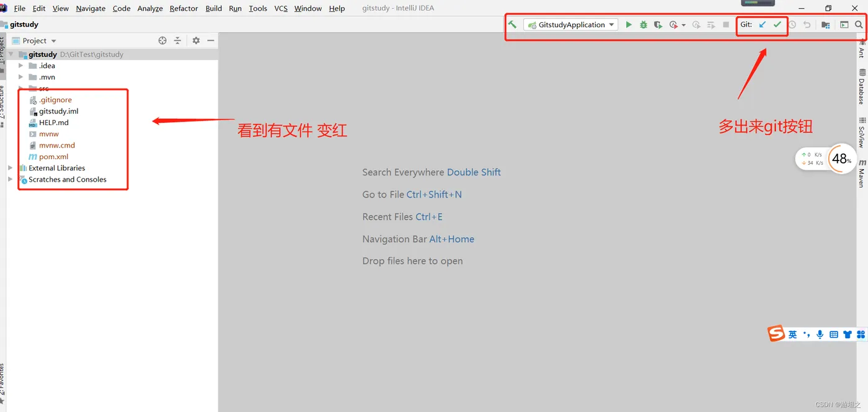Open Project panel settings gear

(196, 40)
